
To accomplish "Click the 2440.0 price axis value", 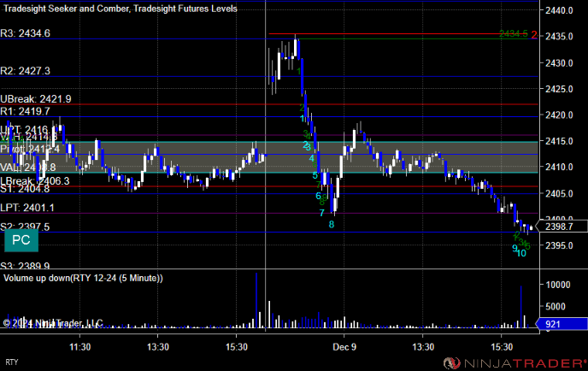I will [559, 10].
